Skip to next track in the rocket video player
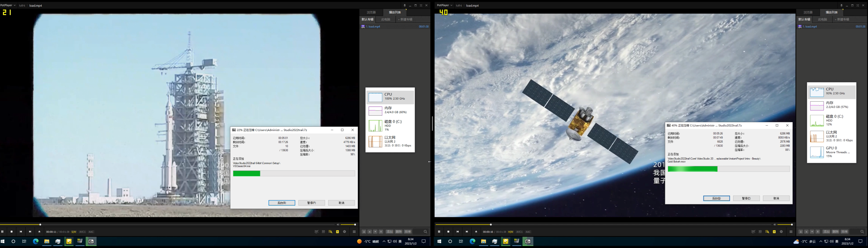 pyautogui.click(x=30, y=232)
